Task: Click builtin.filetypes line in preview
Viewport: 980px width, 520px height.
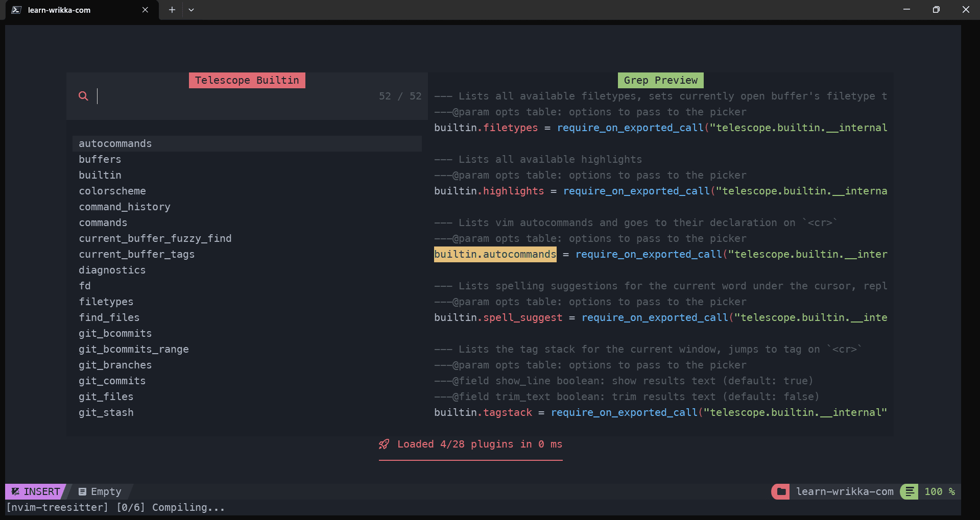Action: 660,128
